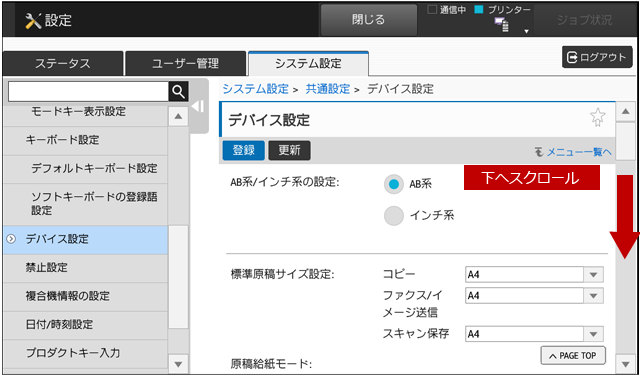Select the インチ系 radio button

[393, 216]
